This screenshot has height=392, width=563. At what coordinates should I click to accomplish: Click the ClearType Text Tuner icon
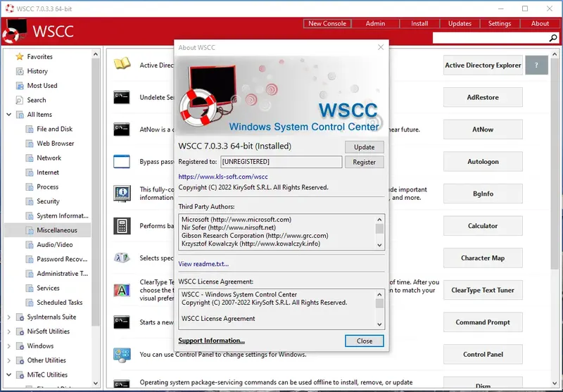coord(122,290)
